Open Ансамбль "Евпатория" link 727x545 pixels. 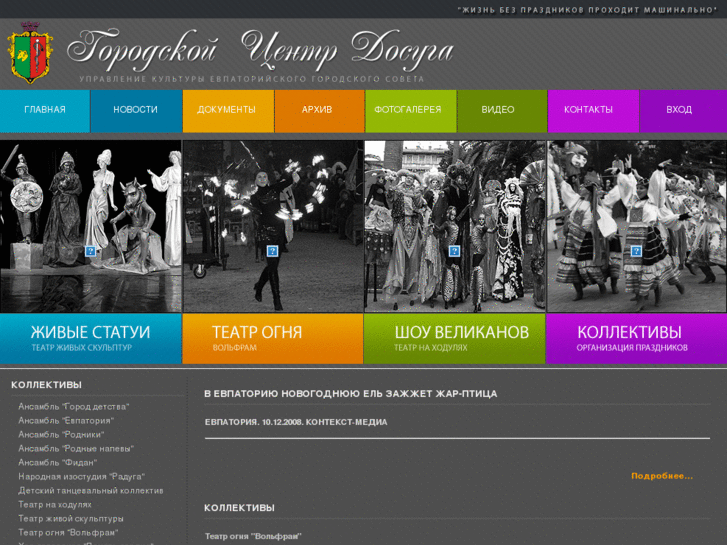coord(66,421)
